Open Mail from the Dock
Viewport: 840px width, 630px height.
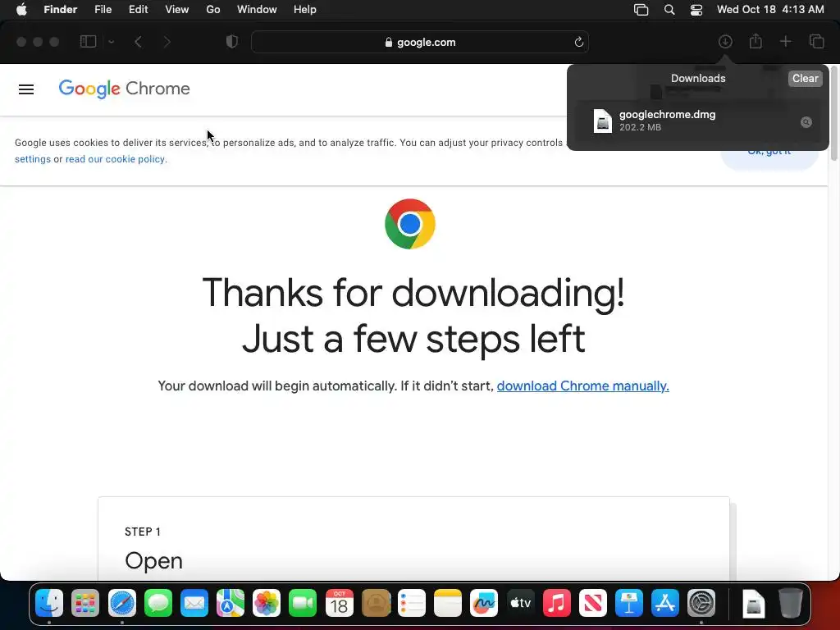(x=194, y=603)
